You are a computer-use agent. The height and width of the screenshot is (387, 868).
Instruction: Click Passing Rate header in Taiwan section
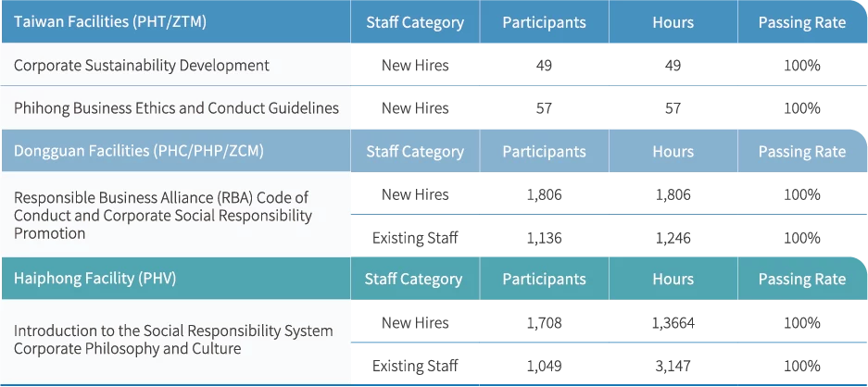[x=801, y=23]
